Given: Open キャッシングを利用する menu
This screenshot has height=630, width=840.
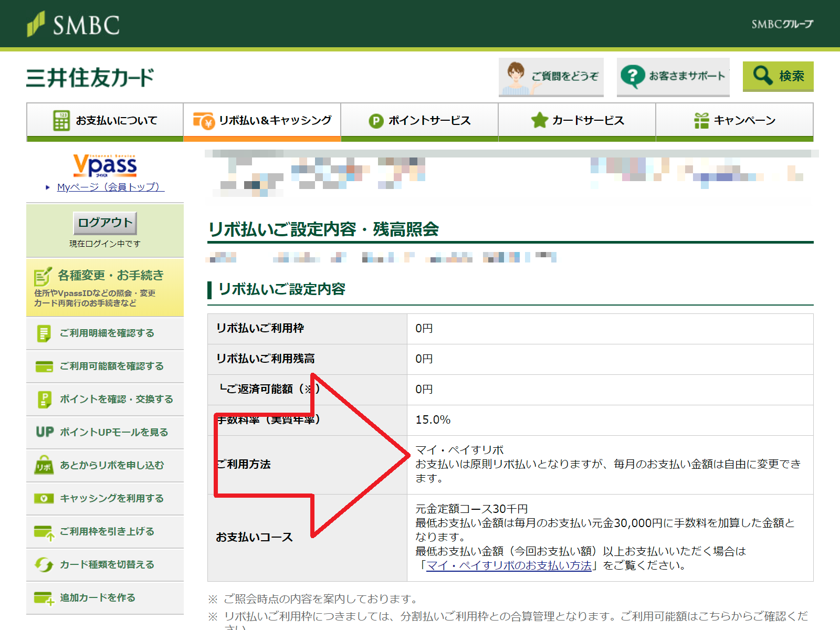Looking at the screenshot, I should (x=105, y=498).
